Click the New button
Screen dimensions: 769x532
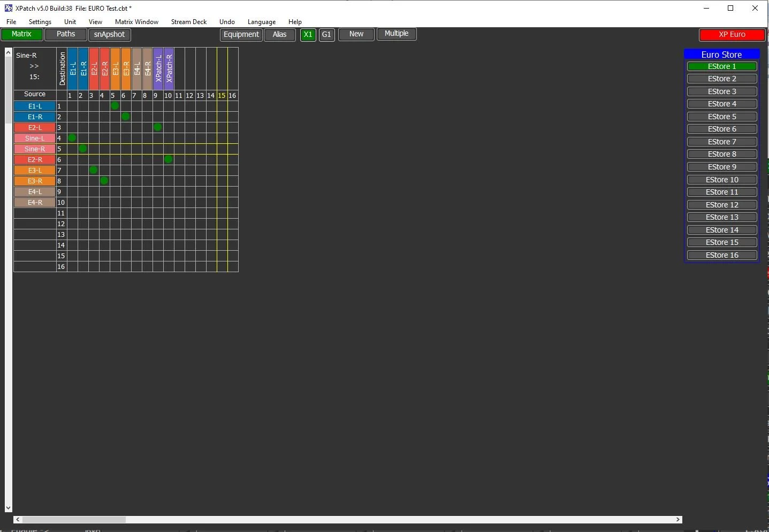click(356, 34)
